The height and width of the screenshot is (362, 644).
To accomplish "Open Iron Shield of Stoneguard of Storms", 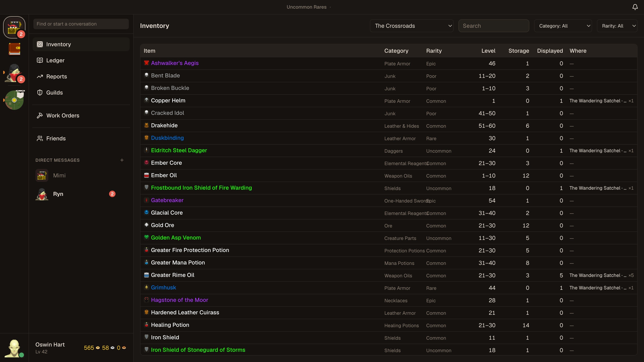I will pyautogui.click(x=198, y=350).
